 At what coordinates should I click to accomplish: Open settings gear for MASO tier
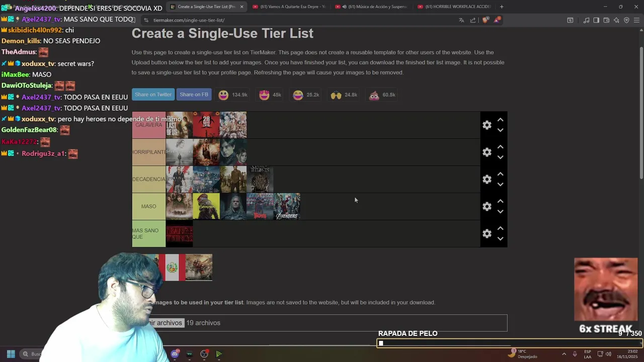(x=487, y=207)
